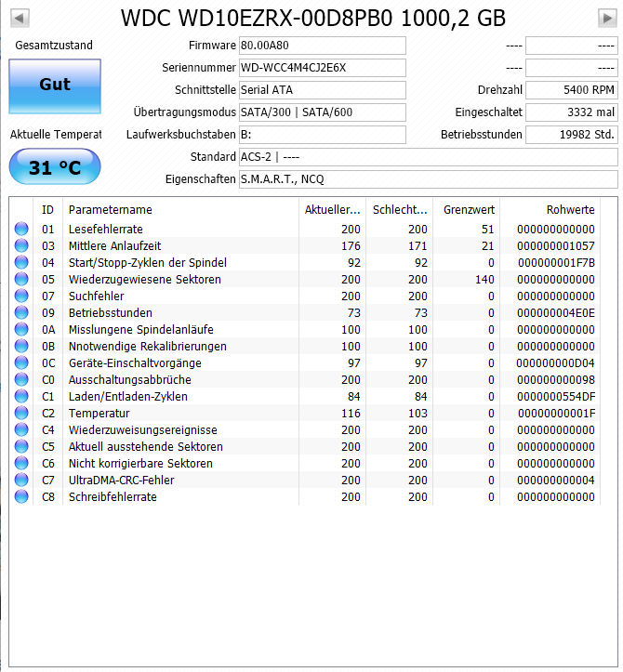Sort by the Schlecht... column header
Image resolution: width=623 pixels, height=672 pixels.
400,209
